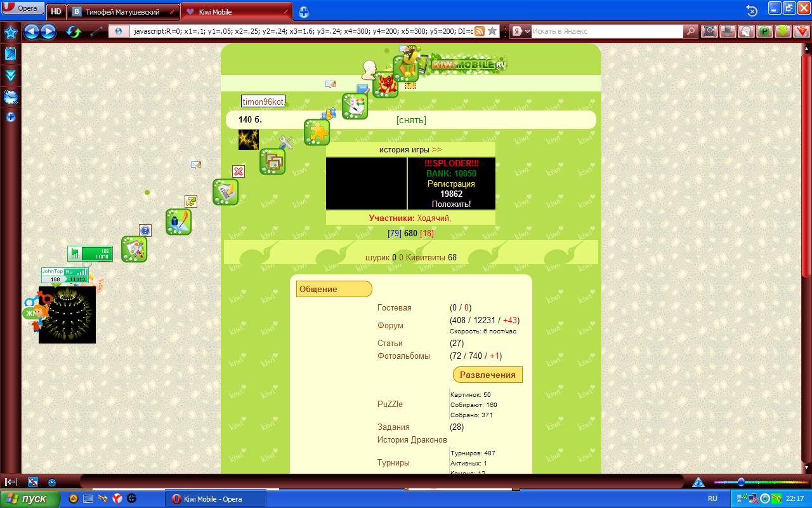Viewport: 812px width, 508px height.
Task: Open the bookmarks star panel in sidebar
Action: pos(10,32)
